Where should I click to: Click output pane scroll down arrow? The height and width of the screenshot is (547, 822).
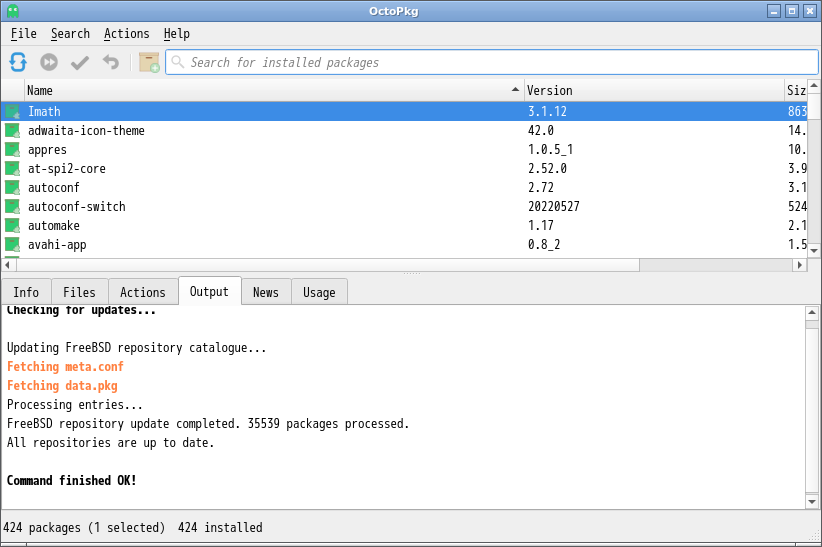(x=812, y=502)
